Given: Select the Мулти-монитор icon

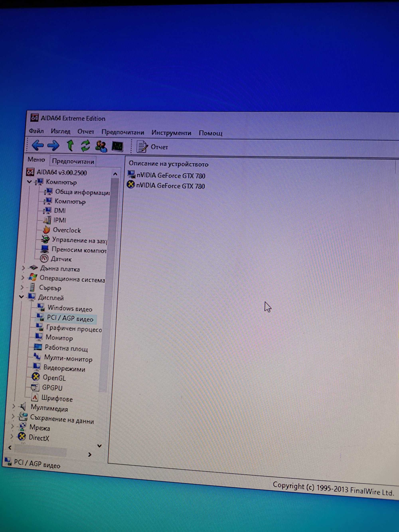Looking at the screenshot, I should click(x=37, y=357).
